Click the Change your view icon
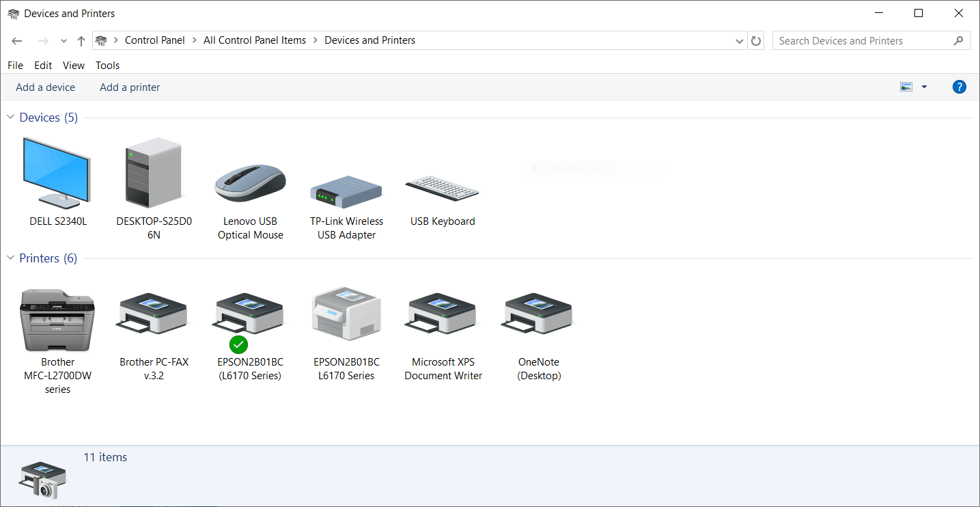980x507 pixels. point(906,87)
